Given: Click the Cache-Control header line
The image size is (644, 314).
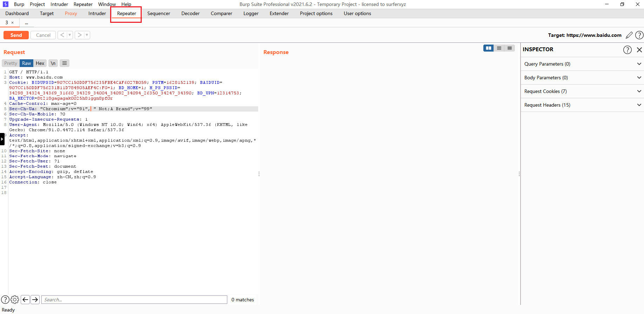Looking at the screenshot, I should tap(43, 103).
